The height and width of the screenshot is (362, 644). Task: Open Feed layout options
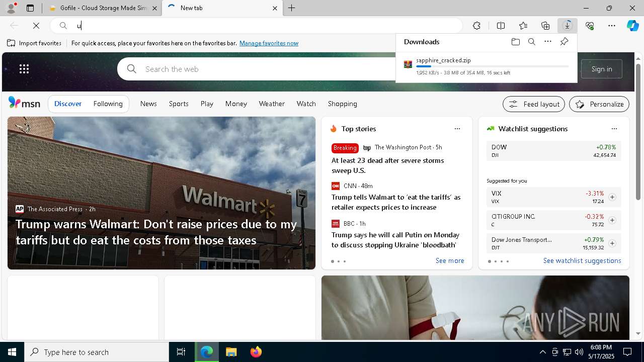pos(534,104)
